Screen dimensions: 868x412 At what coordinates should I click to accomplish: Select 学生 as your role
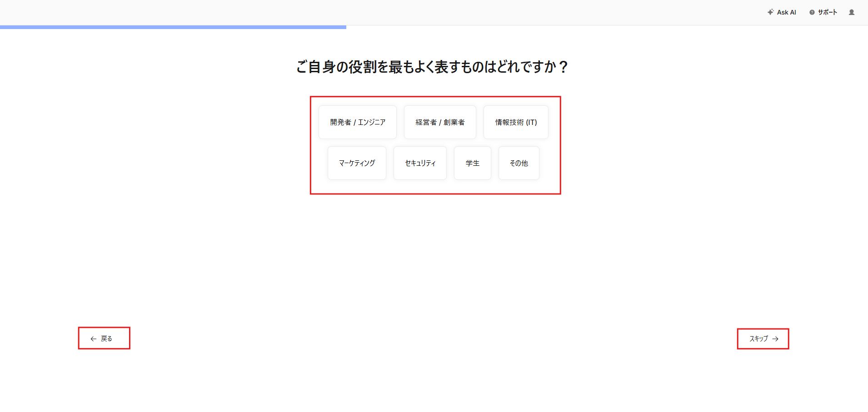(472, 163)
